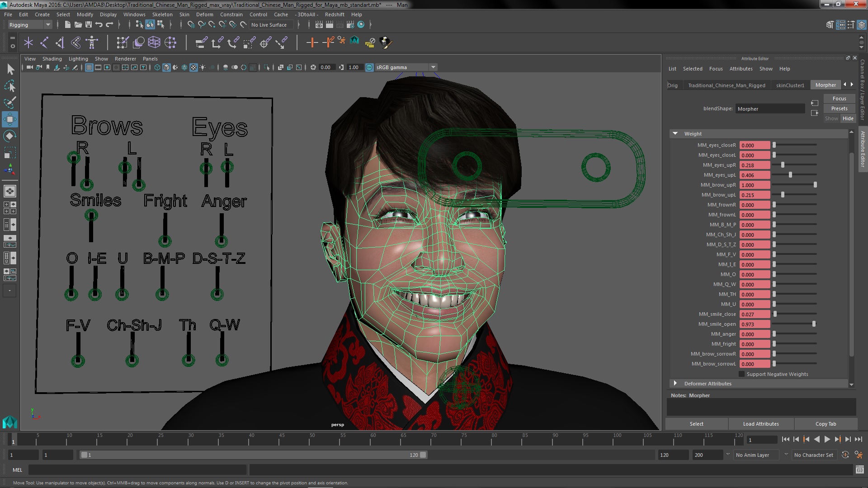This screenshot has height=488, width=868.
Task: Collapse the Weight section
Action: pos(675,134)
